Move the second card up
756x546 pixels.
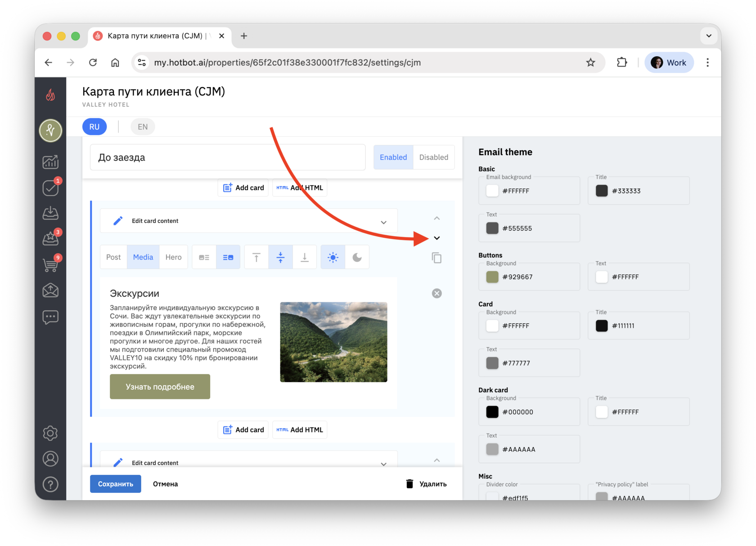[x=437, y=460]
